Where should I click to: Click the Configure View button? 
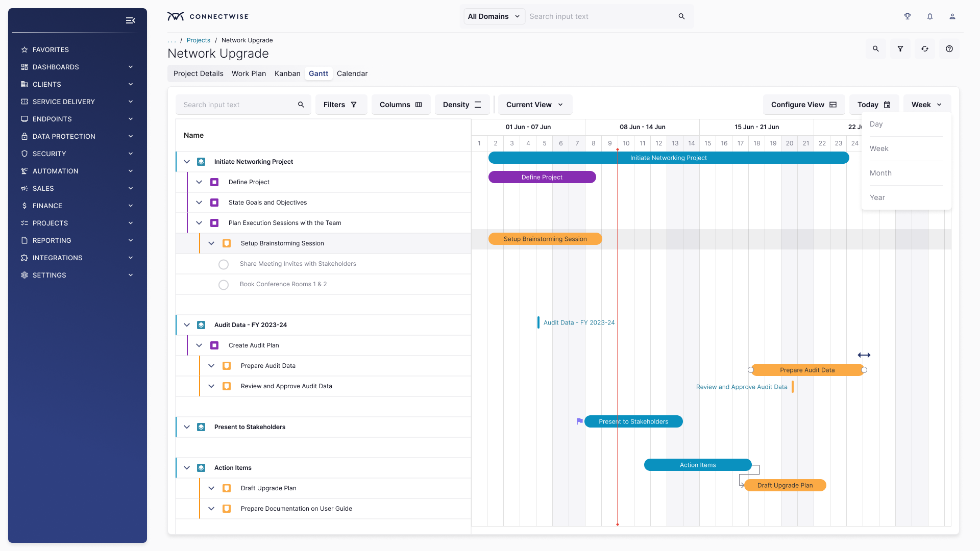coord(804,105)
